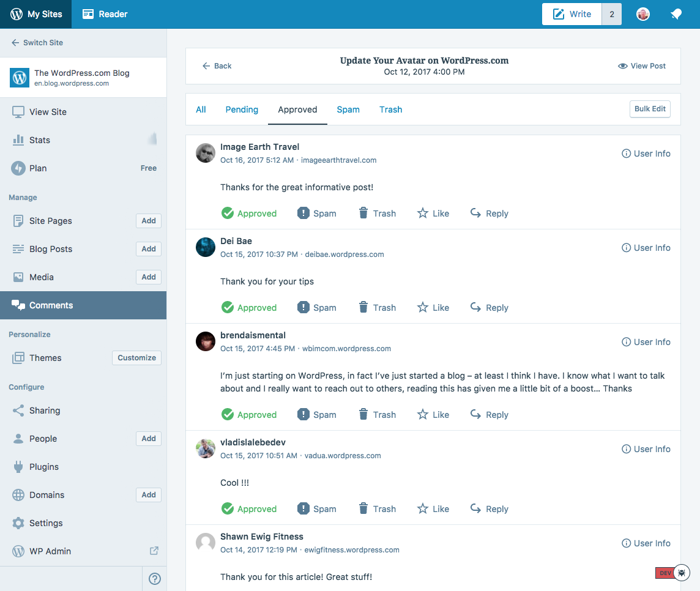Select the Approved tab
Screen dimensions: 700x591
tap(297, 110)
